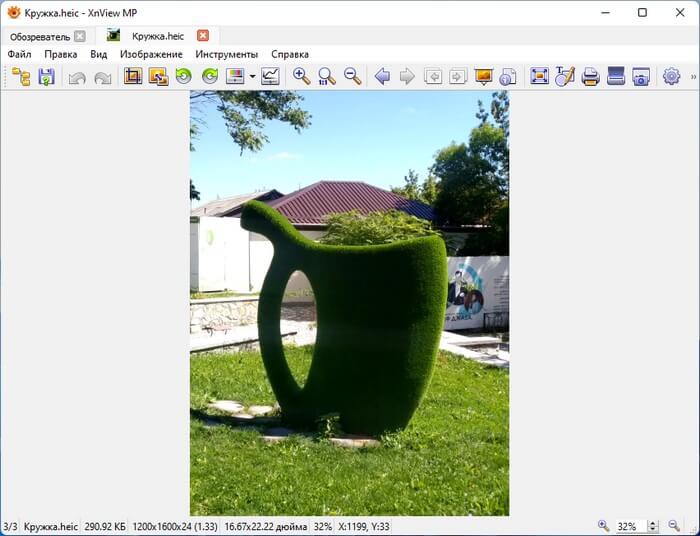The width and height of the screenshot is (700, 536).
Task: Click the zoom spinner stepper arrows
Action: point(653,526)
